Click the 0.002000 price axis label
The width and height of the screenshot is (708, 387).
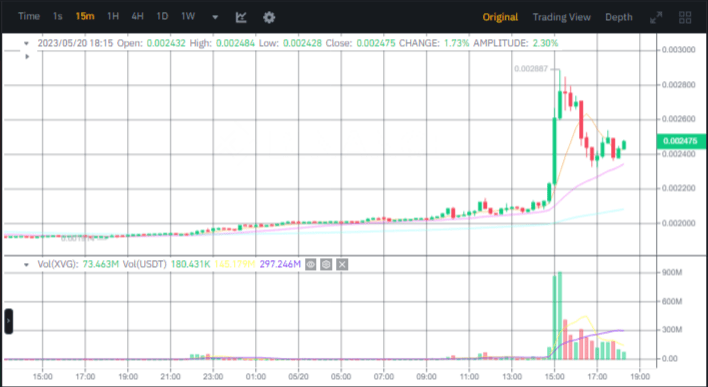tap(678, 223)
